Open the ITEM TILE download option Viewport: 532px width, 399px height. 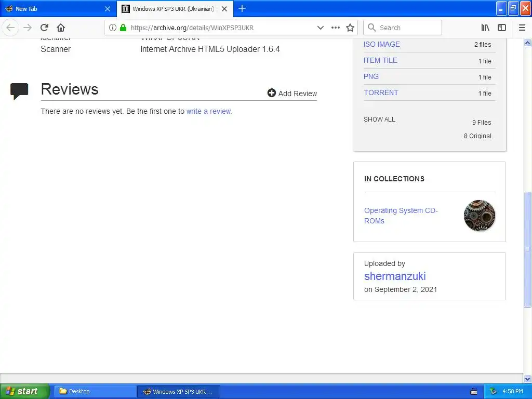tap(380, 60)
